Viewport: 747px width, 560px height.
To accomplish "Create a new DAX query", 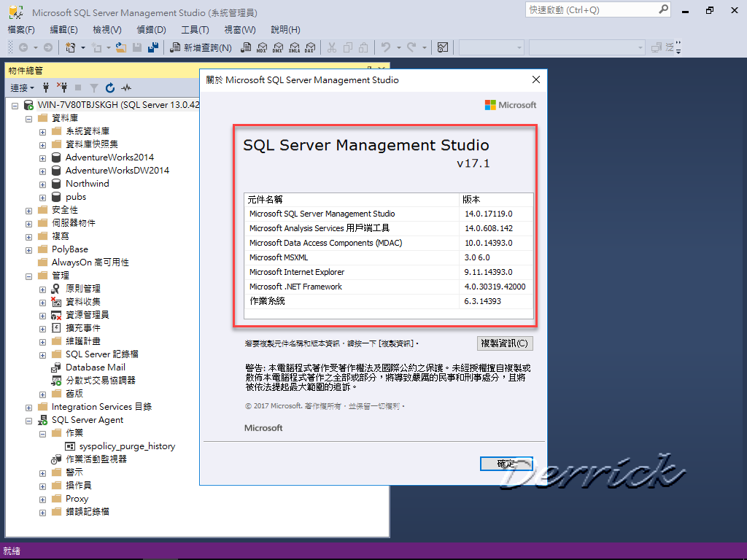I will (310, 47).
